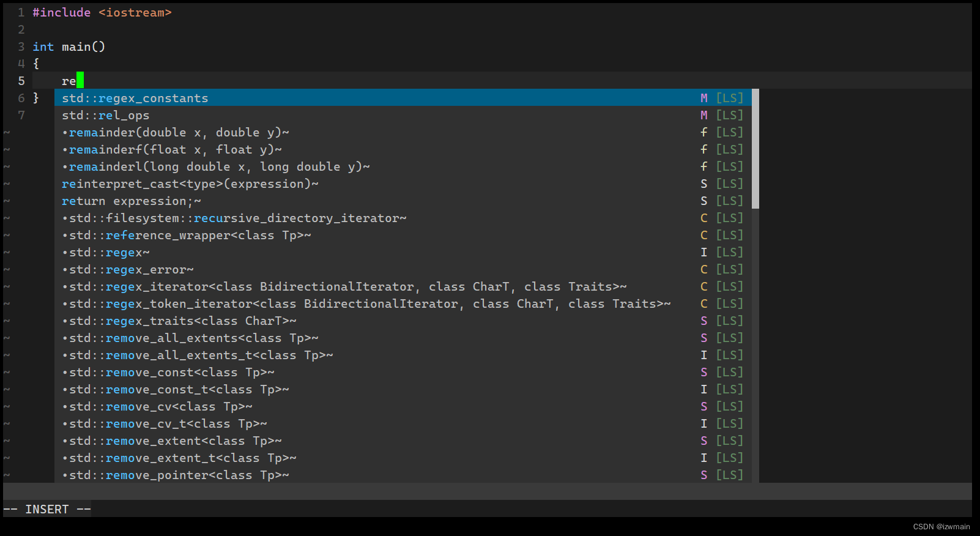
Task: Click the INSERT mode indicator
Action: [47, 509]
